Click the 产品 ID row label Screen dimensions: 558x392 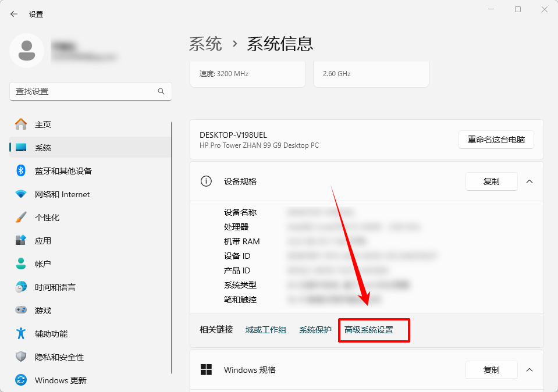[237, 270]
